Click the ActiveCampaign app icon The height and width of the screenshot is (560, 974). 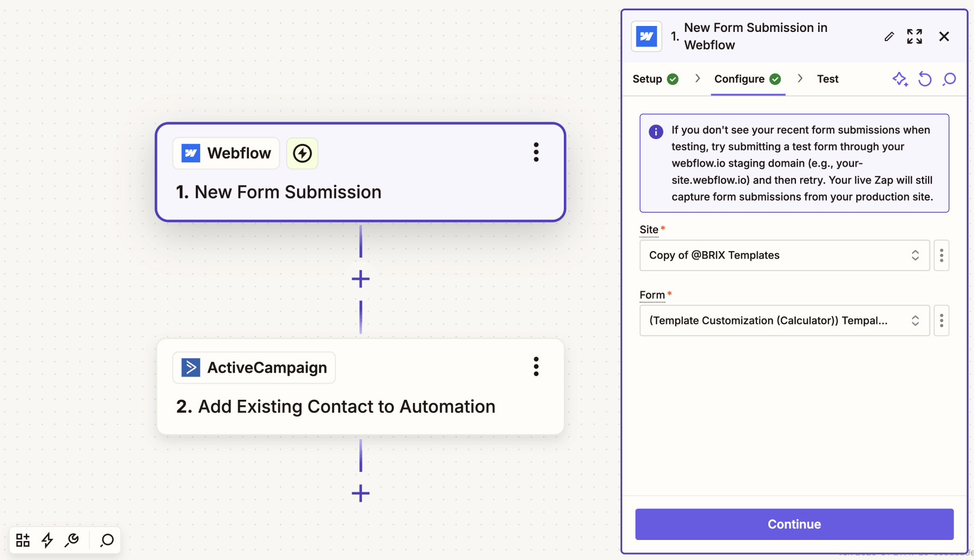click(x=190, y=367)
